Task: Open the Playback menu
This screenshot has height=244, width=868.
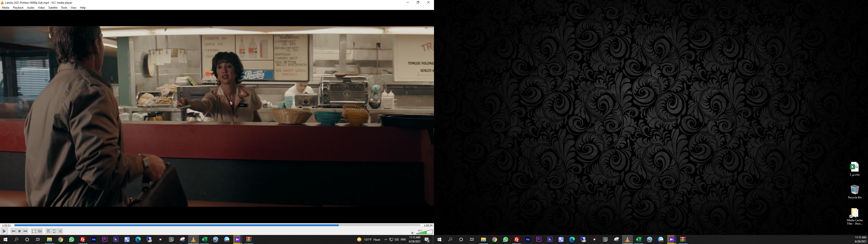Action: (x=18, y=8)
